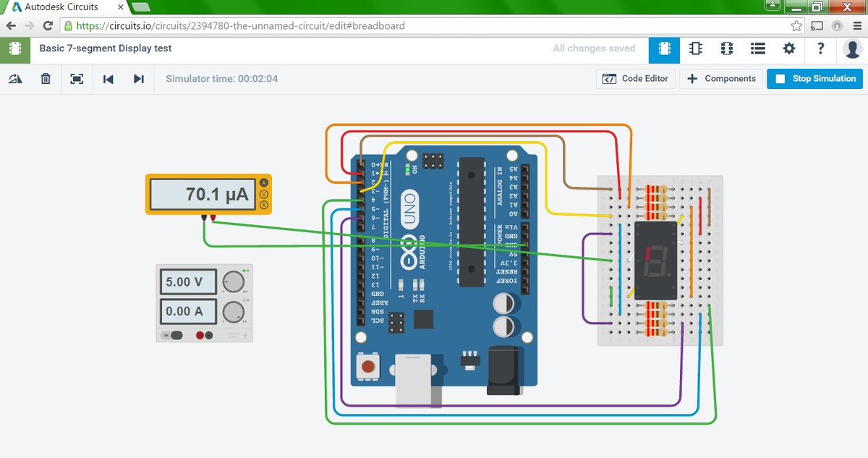Switch to breadboard view
The image size is (868, 458).
pyautogui.click(x=664, y=48)
